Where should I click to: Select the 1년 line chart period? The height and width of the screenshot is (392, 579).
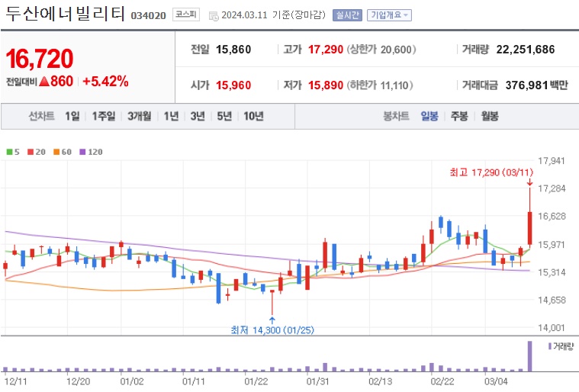click(172, 116)
